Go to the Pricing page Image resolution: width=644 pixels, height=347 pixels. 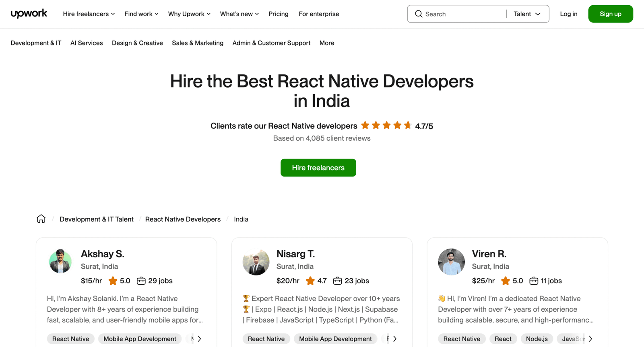[279, 14]
